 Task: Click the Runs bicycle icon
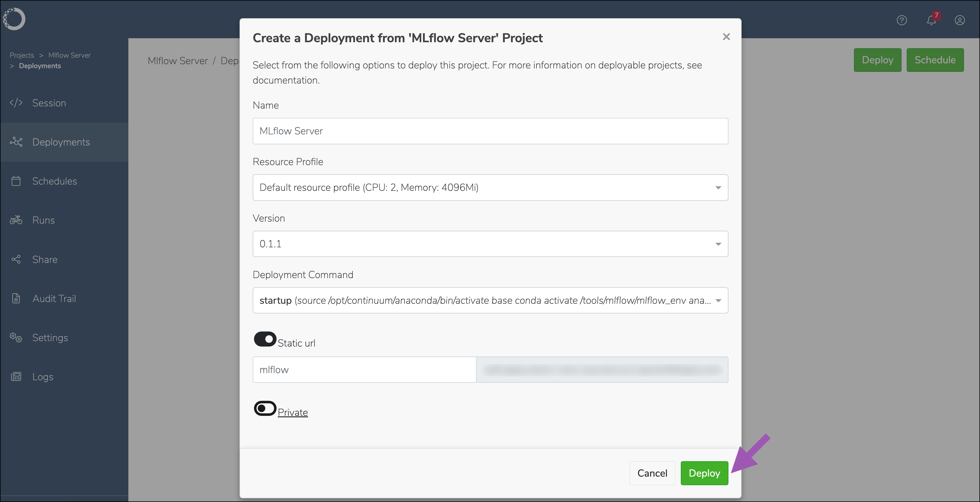[x=16, y=220]
